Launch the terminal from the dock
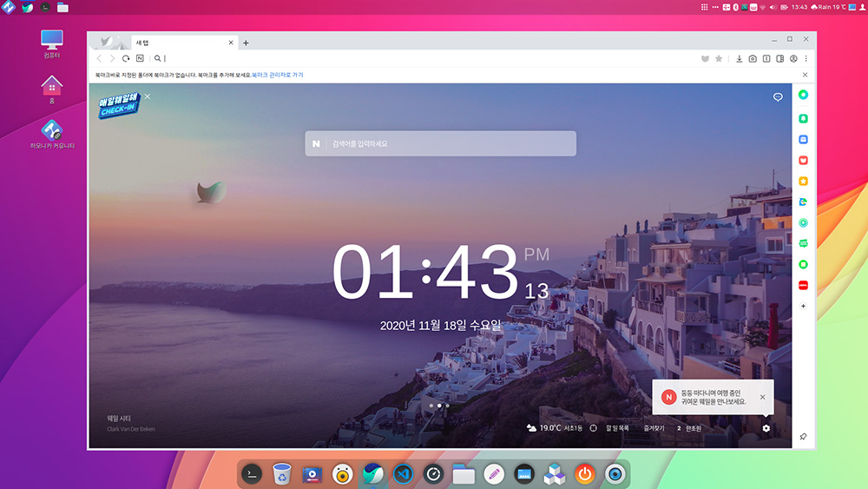868x489 pixels. click(252, 474)
